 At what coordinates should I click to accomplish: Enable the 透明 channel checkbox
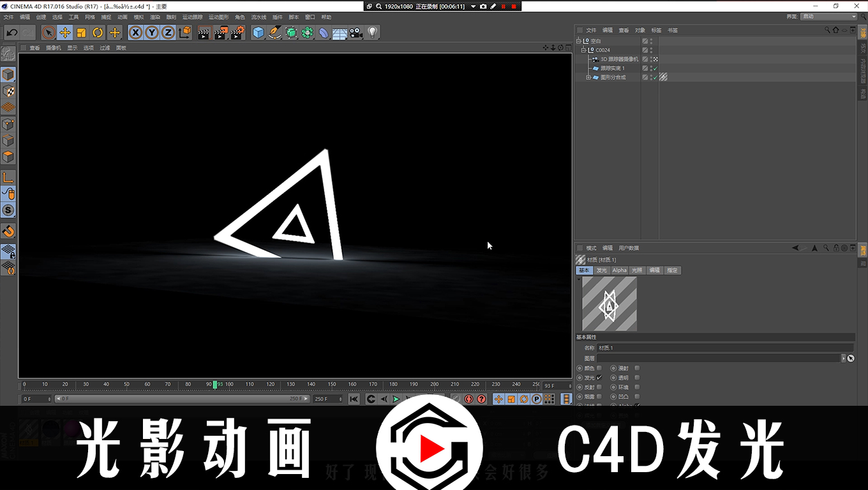coord(637,378)
